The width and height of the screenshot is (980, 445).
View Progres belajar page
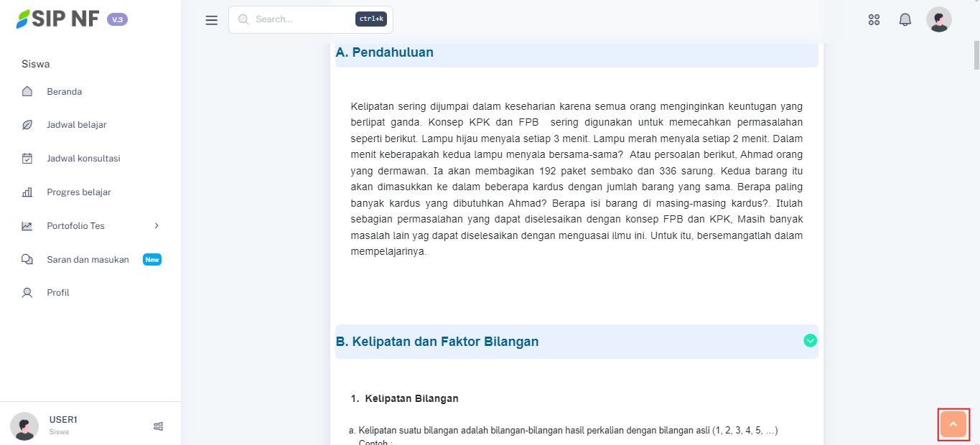78,192
